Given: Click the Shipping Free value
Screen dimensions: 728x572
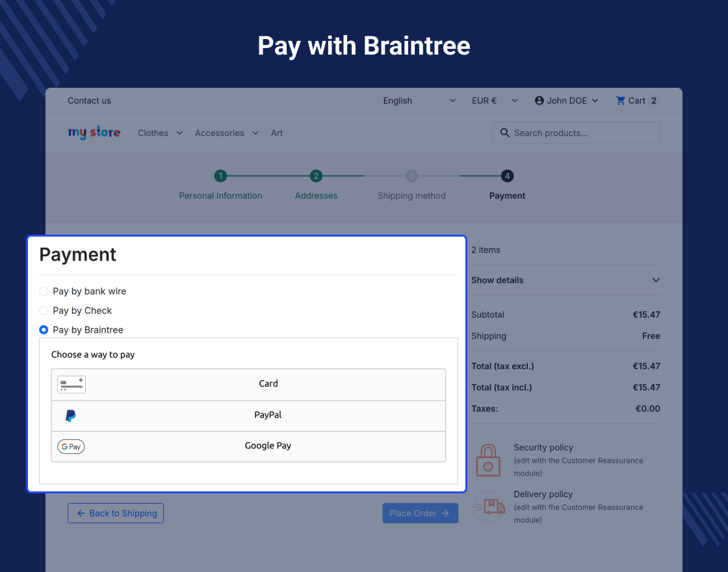Looking at the screenshot, I should click(x=651, y=336).
